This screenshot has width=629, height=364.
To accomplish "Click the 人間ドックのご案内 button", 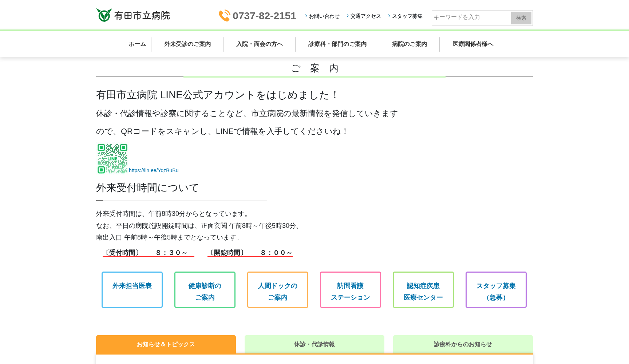I will coord(278,290).
